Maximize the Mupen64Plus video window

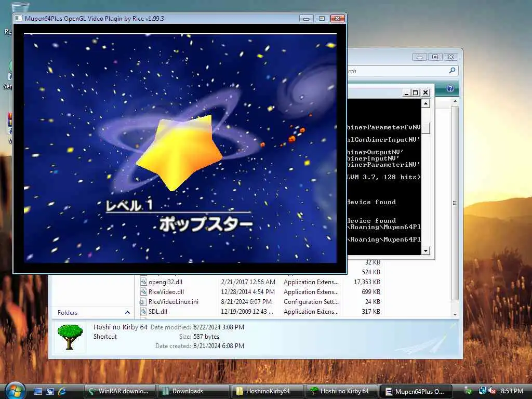coord(322,19)
